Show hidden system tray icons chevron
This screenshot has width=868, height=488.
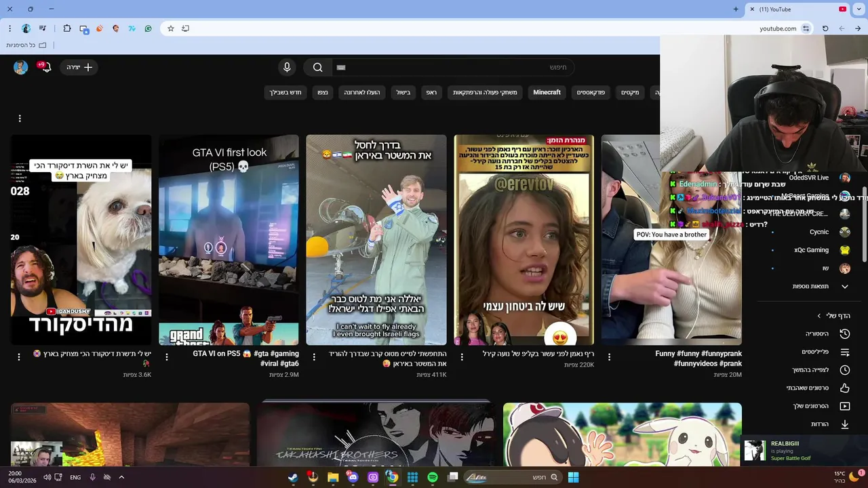pyautogui.click(x=121, y=477)
